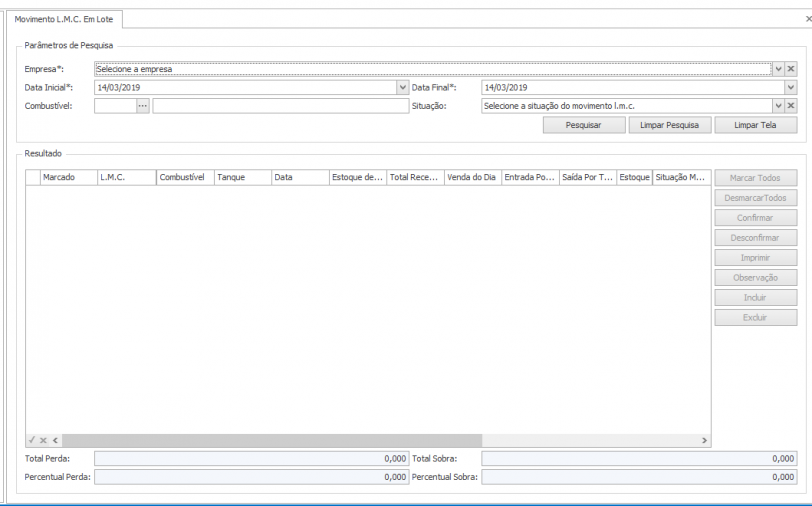812x506 pixels.
Task: Open the Data Inicial date picker arrow
Action: 402,88
